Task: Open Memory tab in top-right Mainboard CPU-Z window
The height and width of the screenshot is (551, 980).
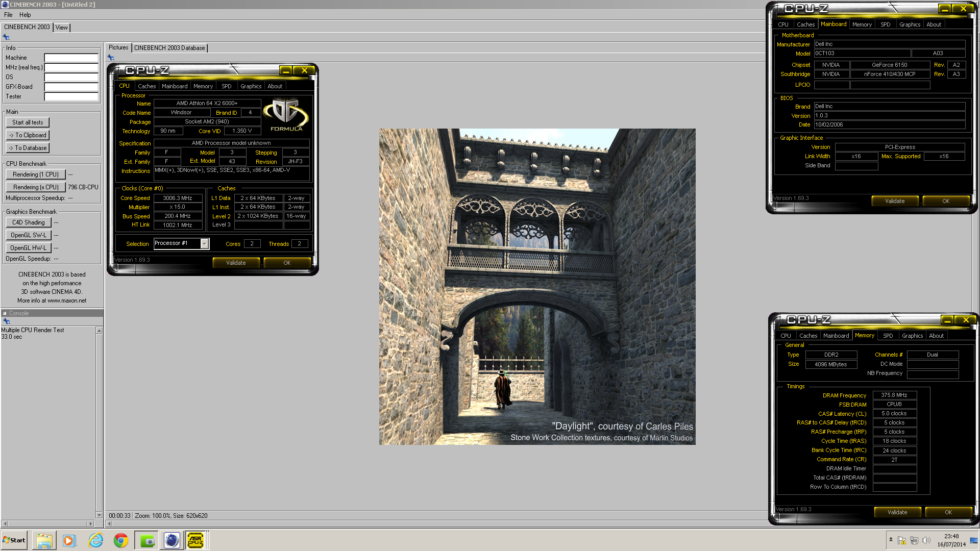Action: click(x=862, y=24)
